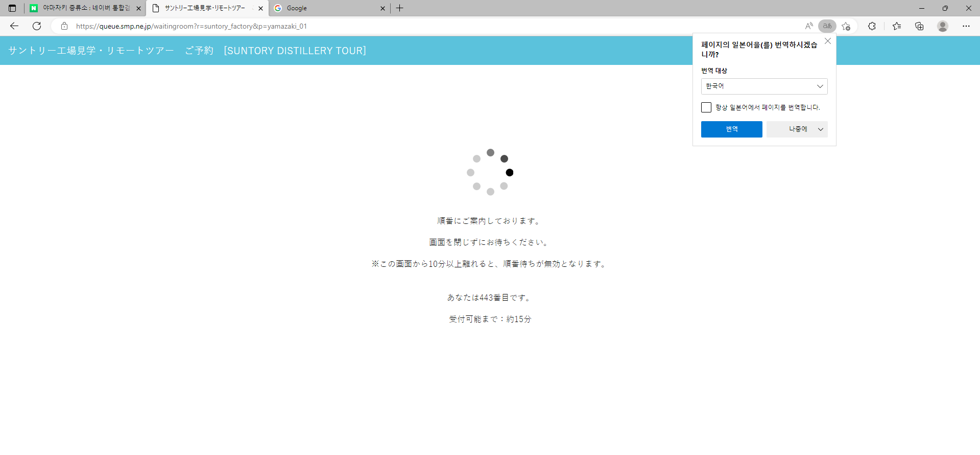Open a new tab

coord(400,8)
